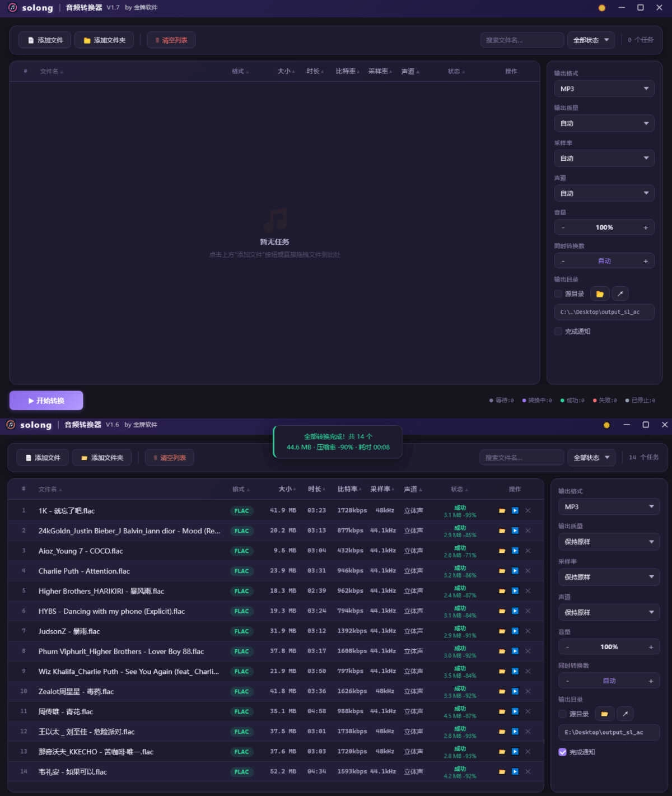
Task: Click the 搜索文件名 search field in the V1.7 window
Action: pos(521,40)
